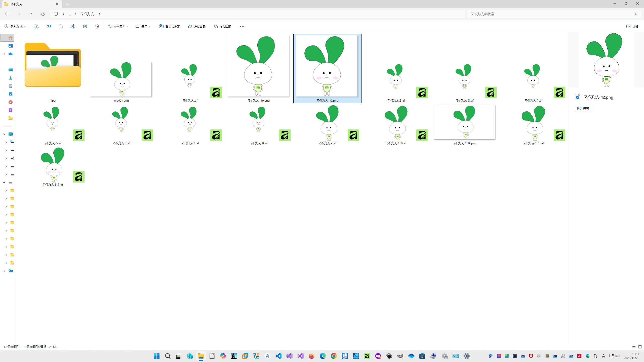
Task: Toggle the 詳細 details pane button
Action: (632, 26)
